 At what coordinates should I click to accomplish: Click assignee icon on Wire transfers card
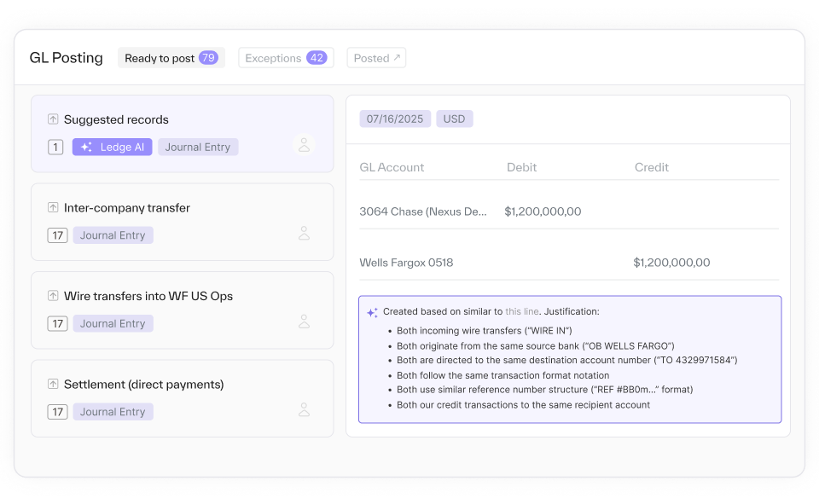(x=304, y=322)
